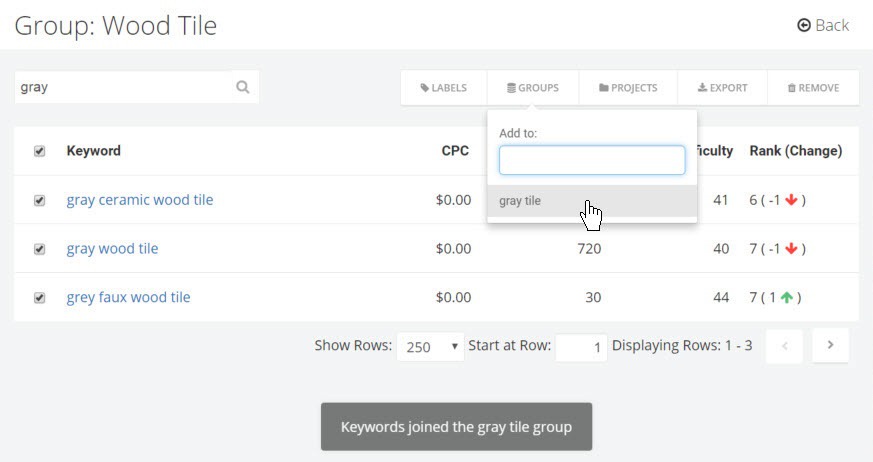
Task: Open the Groups dropdown
Action: tap(533, 87)
